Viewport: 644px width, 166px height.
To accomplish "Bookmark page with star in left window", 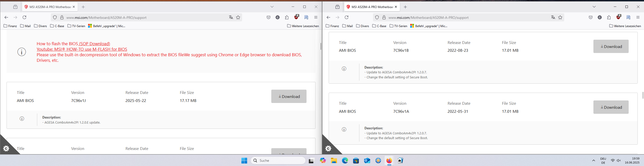I will tap(238, 17).
